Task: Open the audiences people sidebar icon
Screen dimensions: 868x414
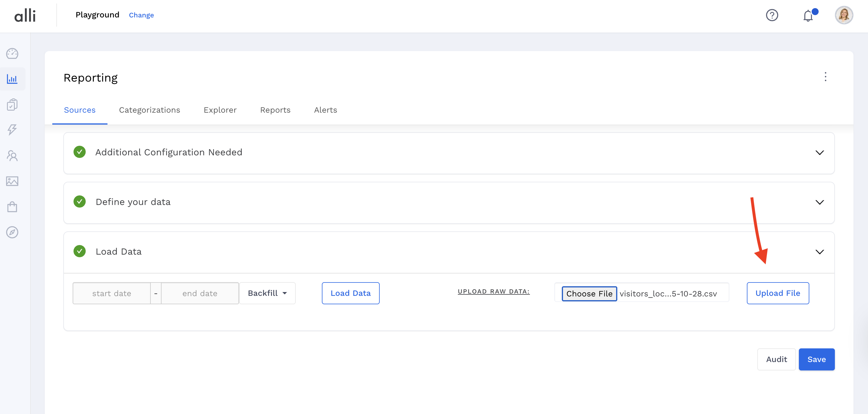Action: (x=12, y=156)
